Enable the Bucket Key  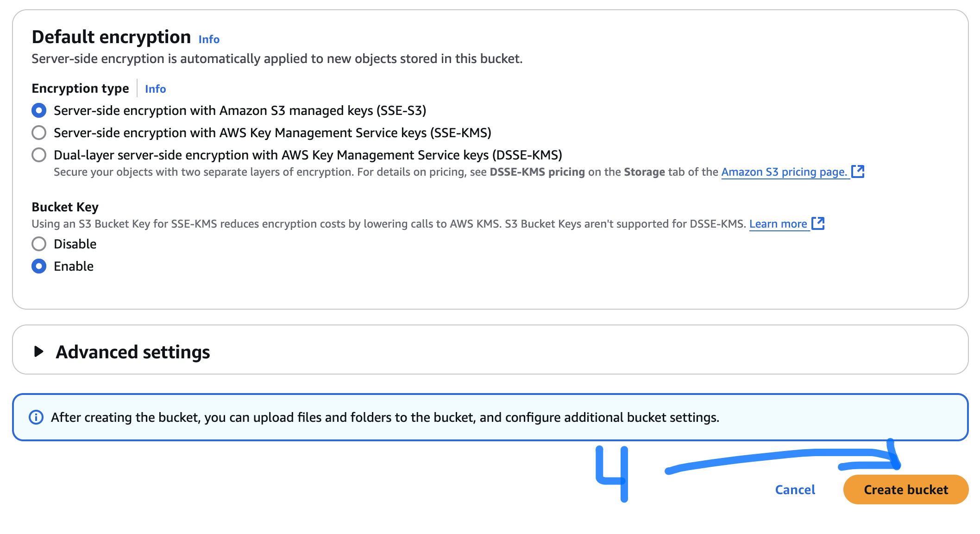pos(39,266)
